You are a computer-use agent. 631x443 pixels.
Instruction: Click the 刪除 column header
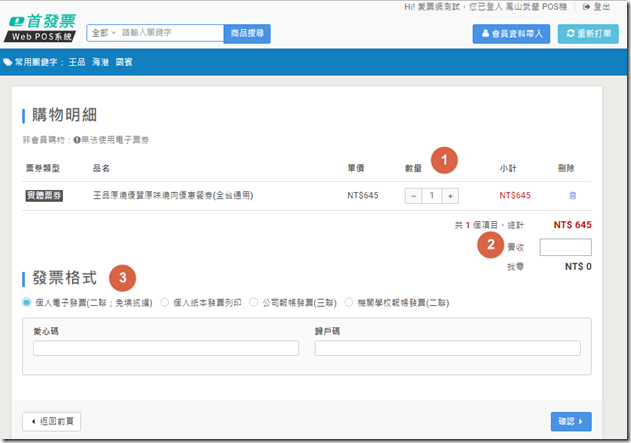point(566,168)
